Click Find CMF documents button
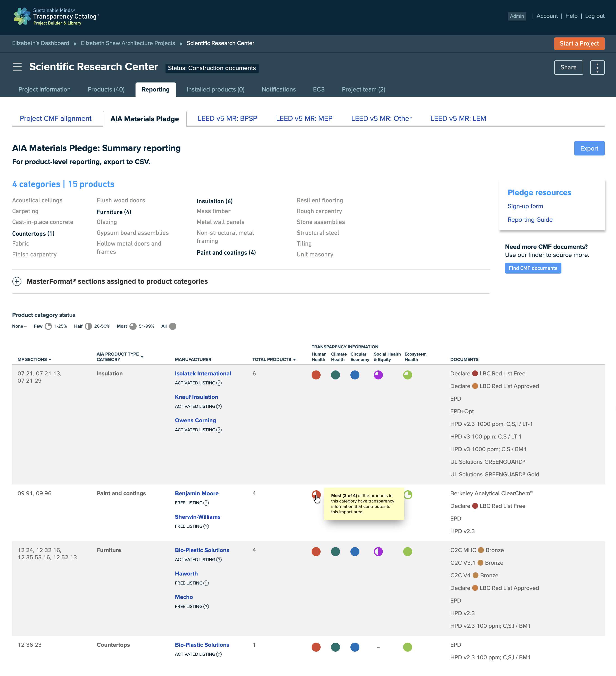616x676 pixels. (x=533, y=268)
